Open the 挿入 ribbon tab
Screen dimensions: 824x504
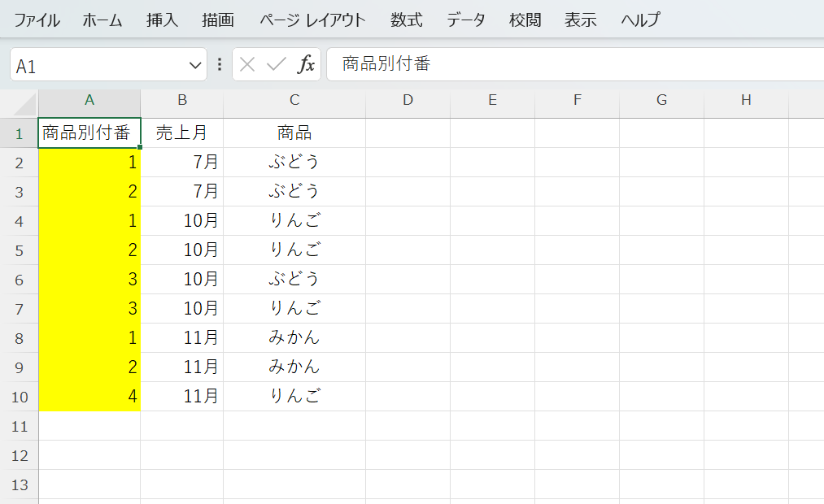point(162,20)
